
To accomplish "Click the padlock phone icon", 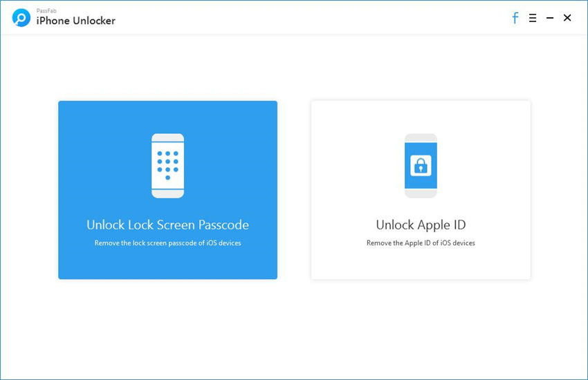I will tap(421, 166).
